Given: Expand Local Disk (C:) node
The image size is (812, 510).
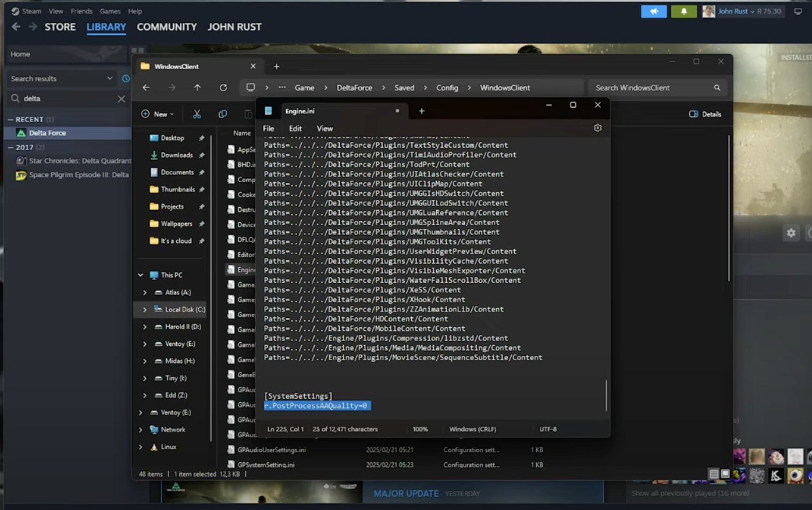Looking at the screenshot, I should pos(145,310).
